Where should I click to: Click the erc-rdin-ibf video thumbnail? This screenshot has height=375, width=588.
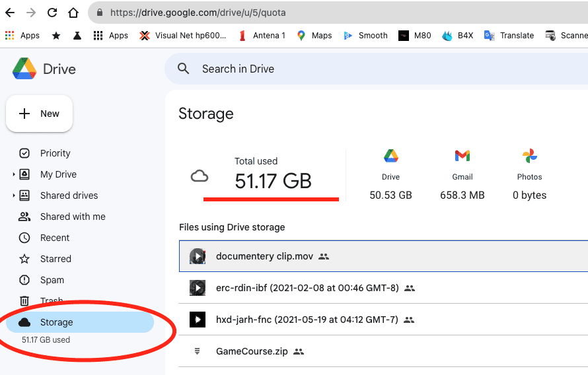click(198, 288)
